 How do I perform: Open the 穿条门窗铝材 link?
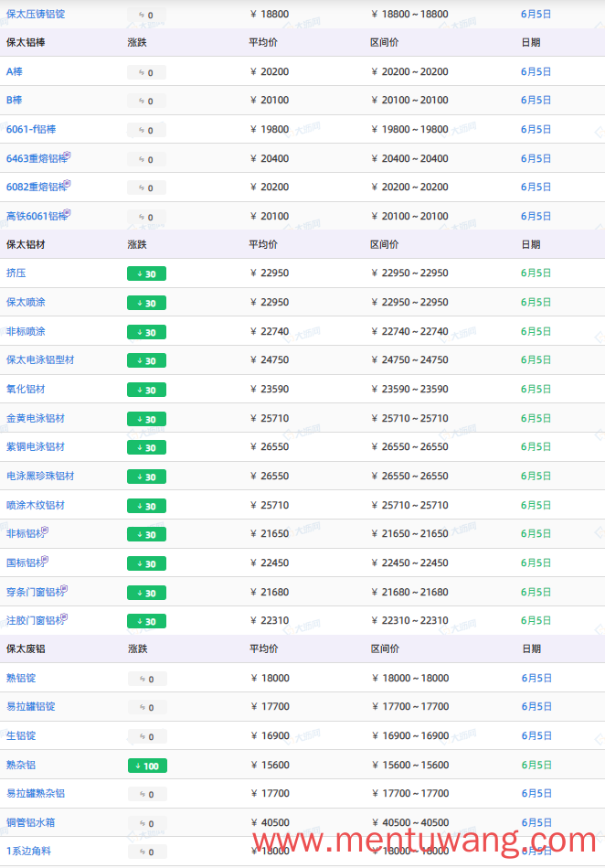(36, 592)
